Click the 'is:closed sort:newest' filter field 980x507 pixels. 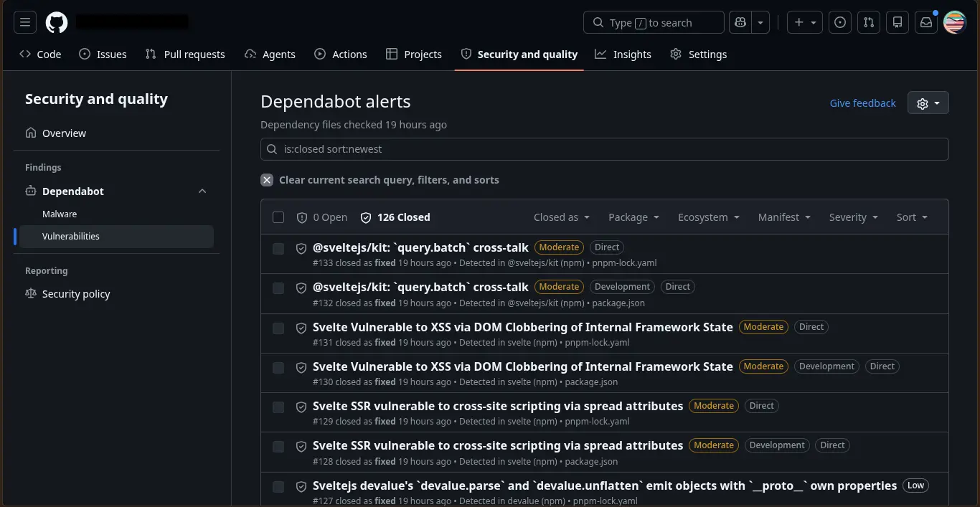coord(604,149)
